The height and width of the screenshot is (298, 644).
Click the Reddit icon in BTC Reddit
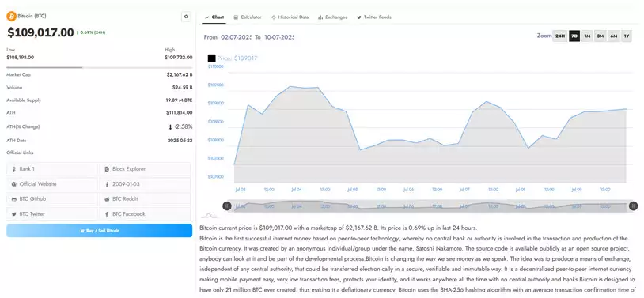click(107, 199)
